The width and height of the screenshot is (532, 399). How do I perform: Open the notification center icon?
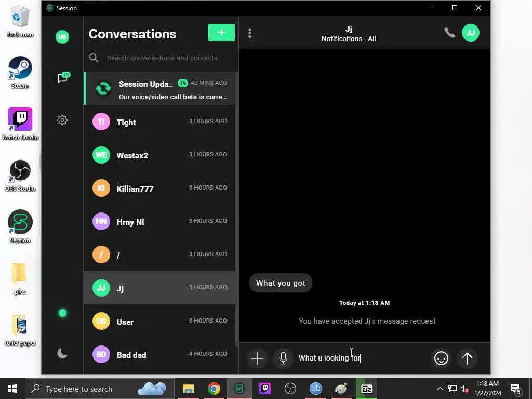tap(516, 389)
